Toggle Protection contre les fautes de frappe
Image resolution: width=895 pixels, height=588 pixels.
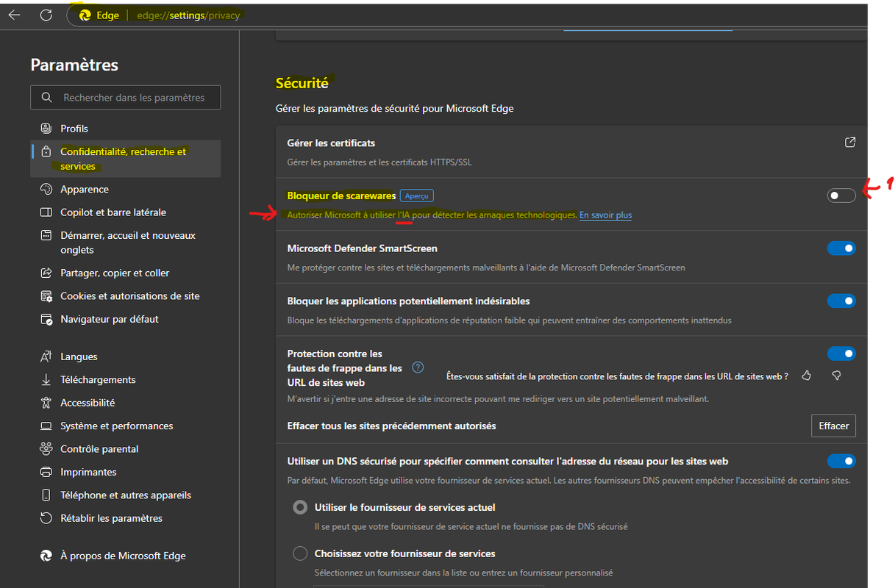[841, 354]
